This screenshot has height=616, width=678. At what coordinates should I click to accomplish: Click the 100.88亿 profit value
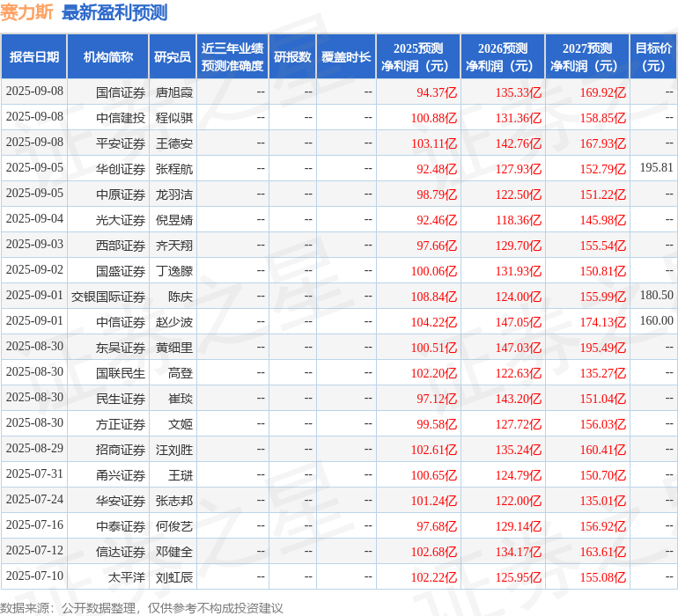(434, 118)
